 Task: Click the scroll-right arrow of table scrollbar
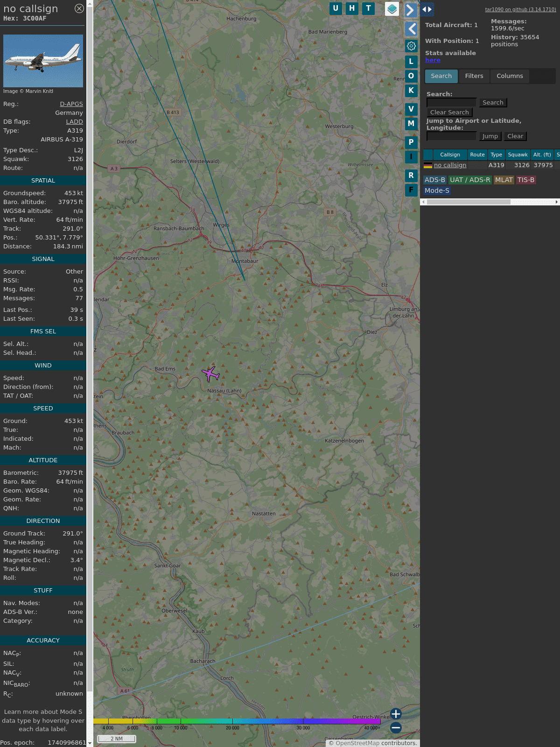[557, 202]
